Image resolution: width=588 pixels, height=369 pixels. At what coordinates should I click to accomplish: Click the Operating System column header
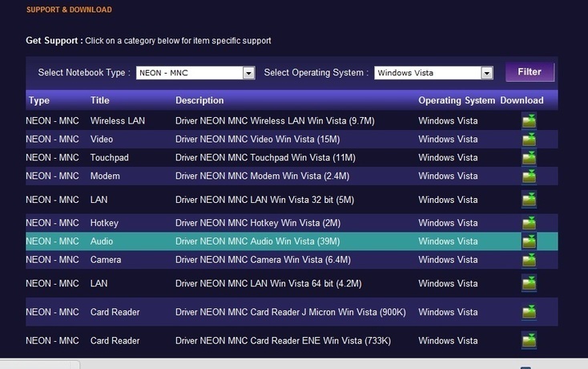pos(457,100)
